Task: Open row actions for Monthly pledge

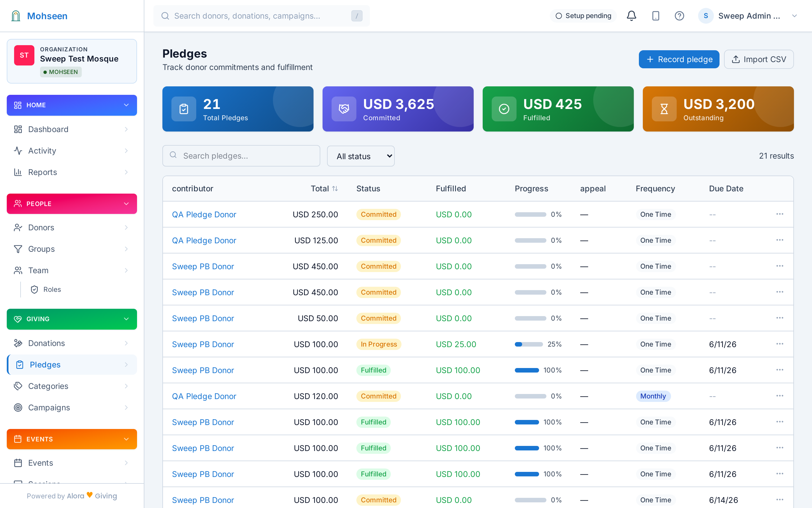Action: tap(780, 396)
